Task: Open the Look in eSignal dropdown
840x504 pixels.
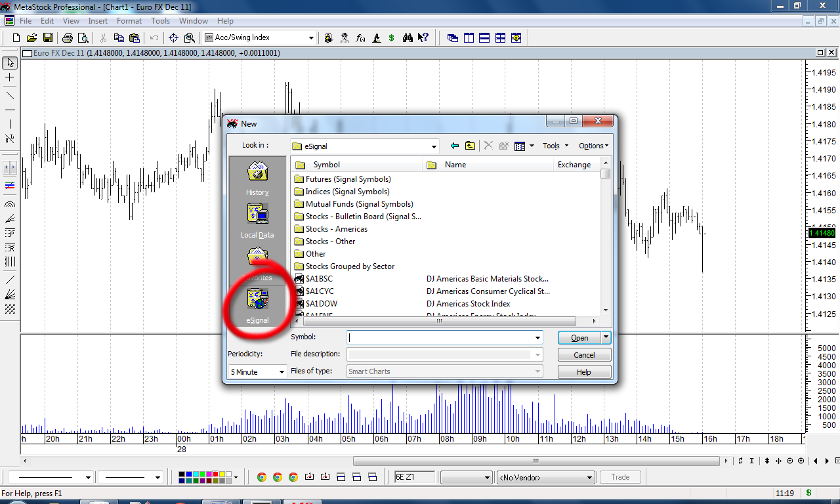Action: click(433, 146)
